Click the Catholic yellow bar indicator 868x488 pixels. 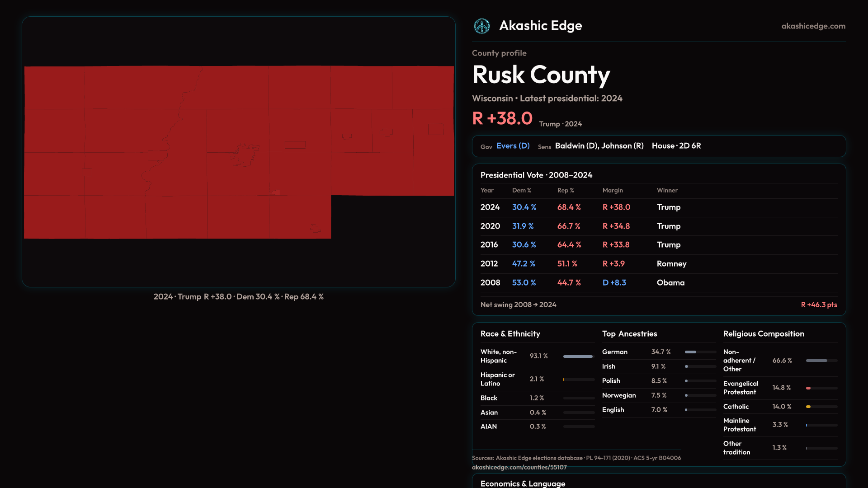808,407
